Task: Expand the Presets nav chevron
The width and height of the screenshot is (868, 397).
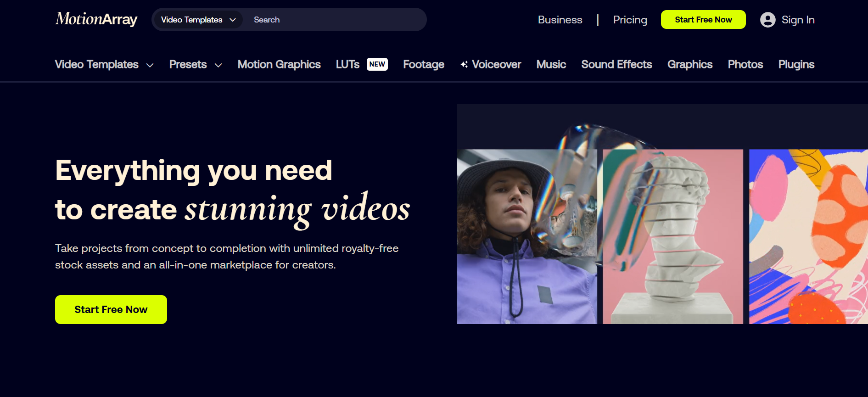Action: [218, 65]
